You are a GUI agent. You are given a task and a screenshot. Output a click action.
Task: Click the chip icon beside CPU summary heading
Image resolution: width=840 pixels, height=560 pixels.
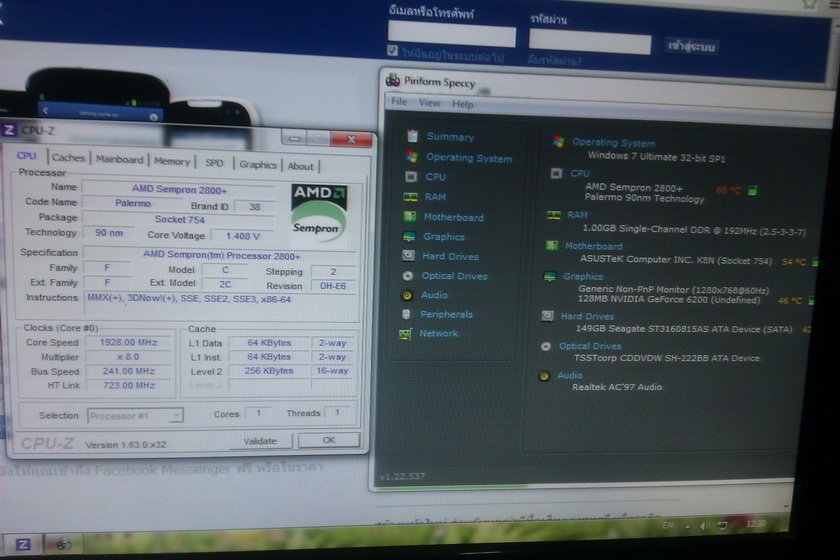pos(557,173)
